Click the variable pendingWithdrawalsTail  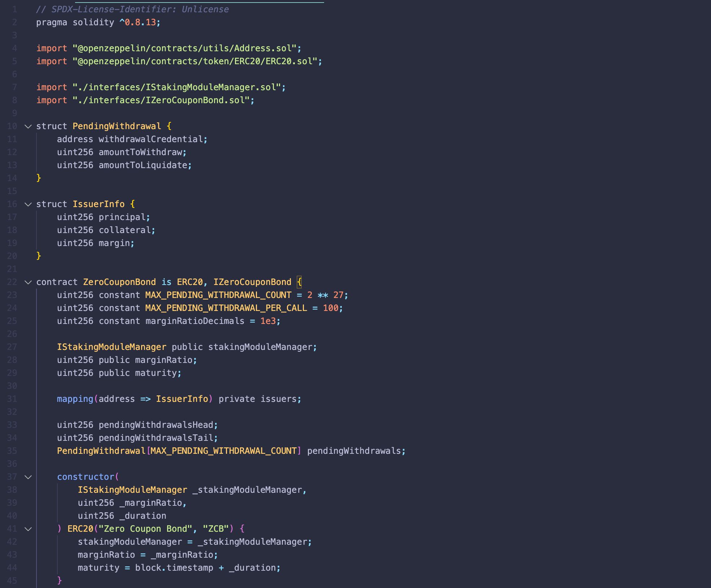coord(156,438)
